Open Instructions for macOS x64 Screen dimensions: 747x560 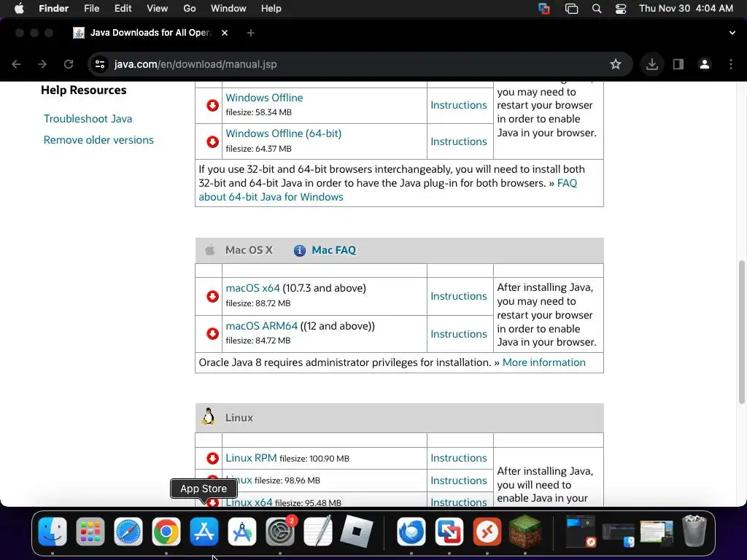click(459, 296)
